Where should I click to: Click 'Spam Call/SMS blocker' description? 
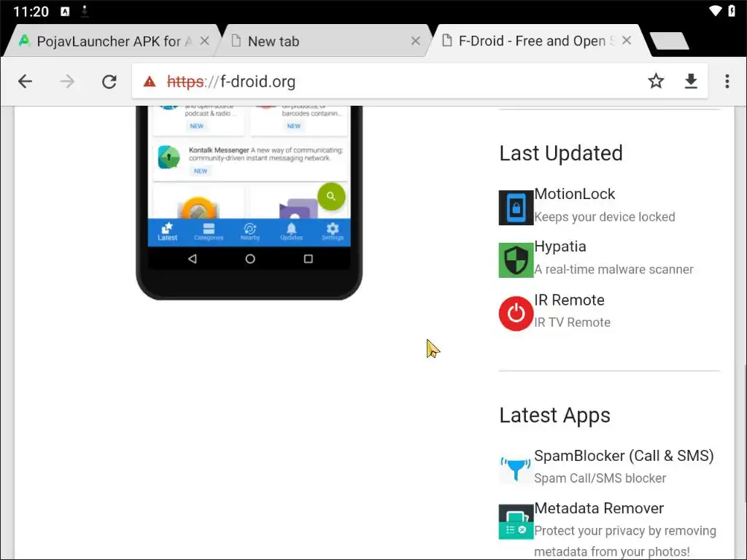coord(600,478)
